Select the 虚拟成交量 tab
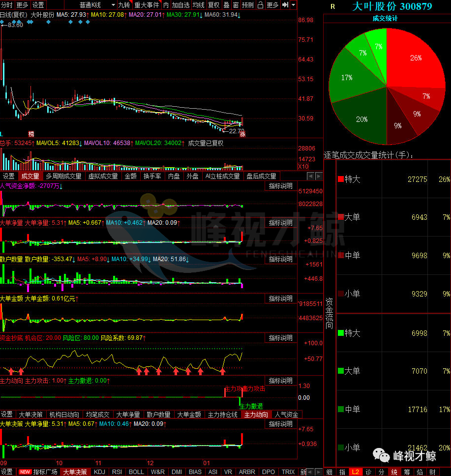This screenshot has width=451, height=476. 103,176
